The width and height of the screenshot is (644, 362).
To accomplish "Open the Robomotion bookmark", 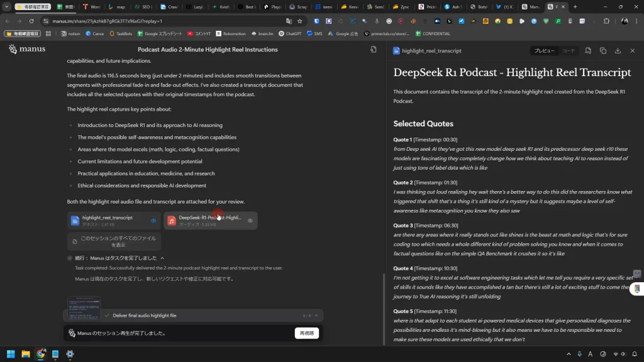I will pyautogui.click(x=231, y=34).
